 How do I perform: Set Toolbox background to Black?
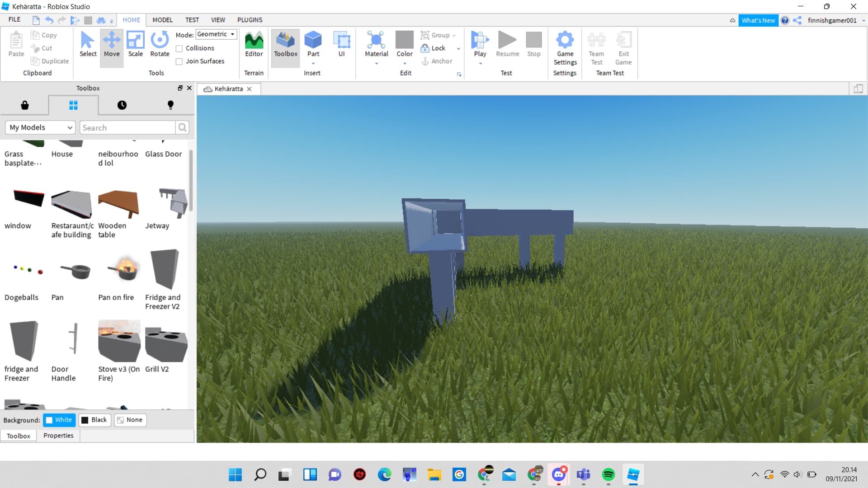pos(94,420)
